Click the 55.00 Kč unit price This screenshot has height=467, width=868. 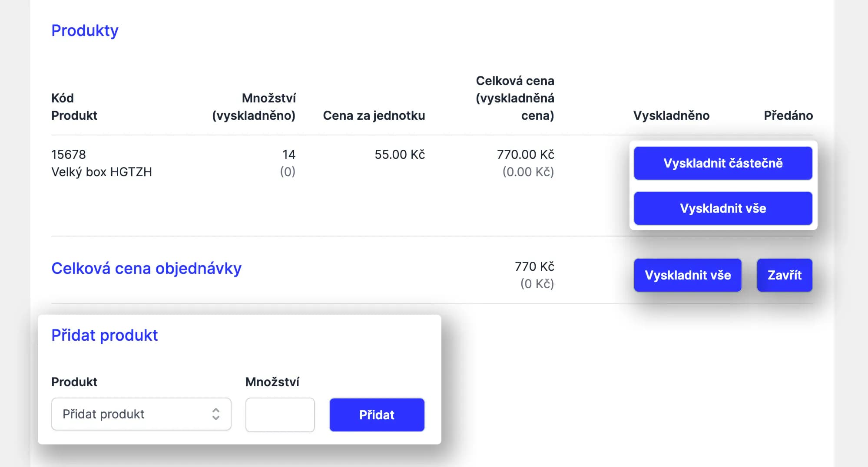point(400,155)
